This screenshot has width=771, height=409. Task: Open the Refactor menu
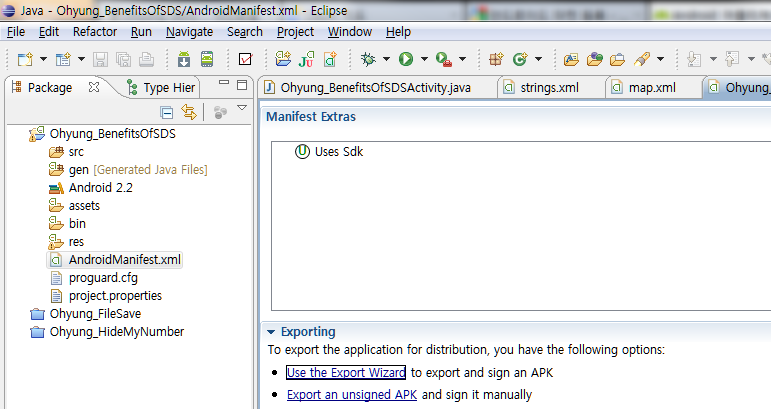[x=94, y=32]
